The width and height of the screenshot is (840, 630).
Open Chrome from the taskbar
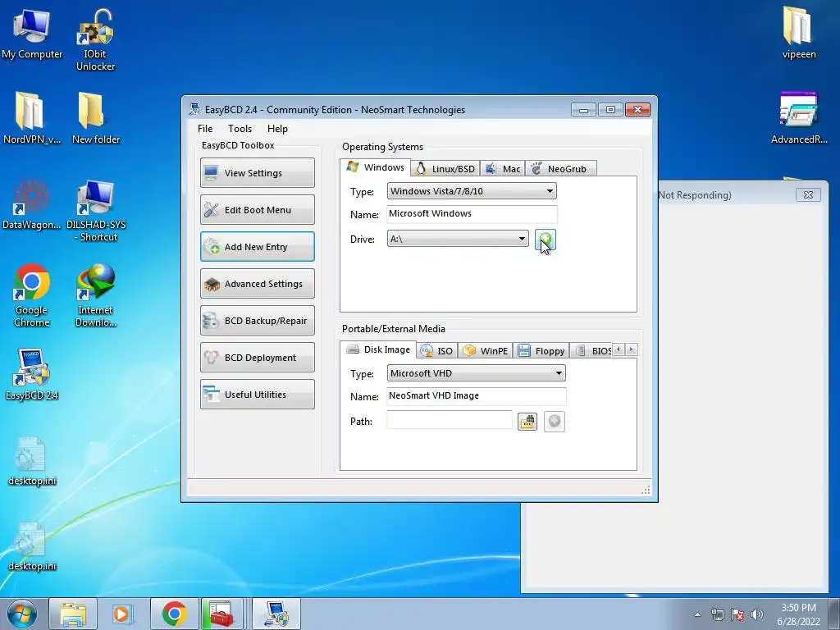click(174, 614)
